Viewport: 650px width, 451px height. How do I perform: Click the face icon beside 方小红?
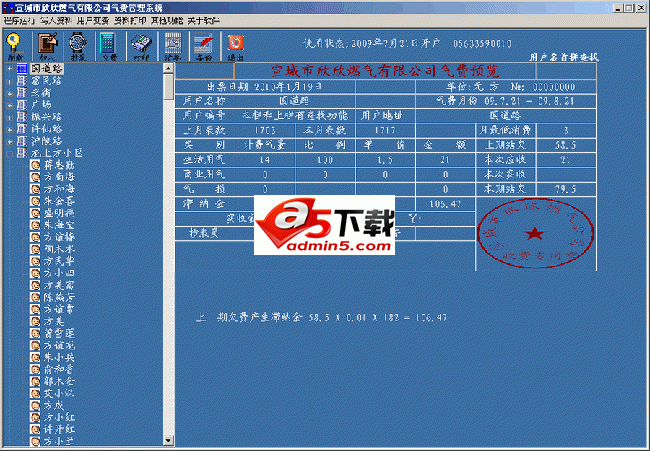point(36,417)
